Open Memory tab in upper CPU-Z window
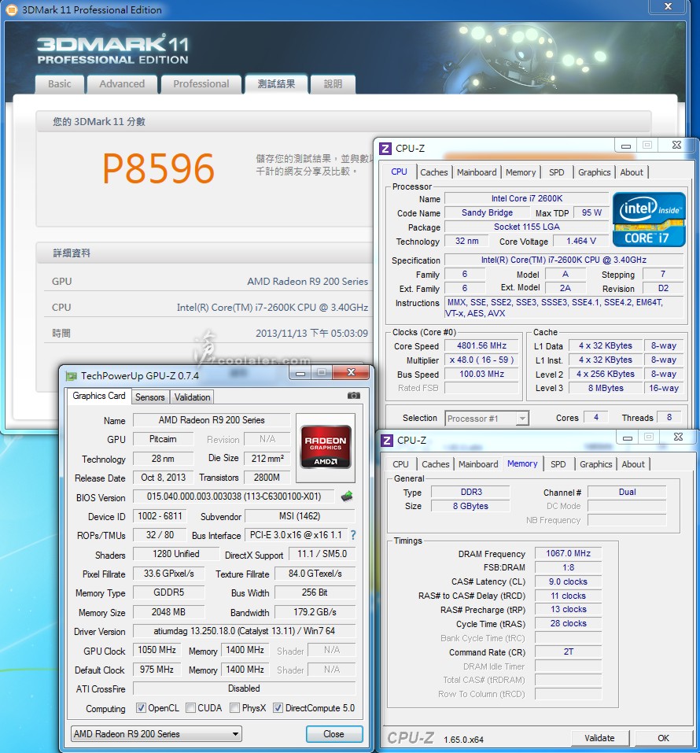The width and height of the screenshot is (700, 753). (x=521, y=172)
